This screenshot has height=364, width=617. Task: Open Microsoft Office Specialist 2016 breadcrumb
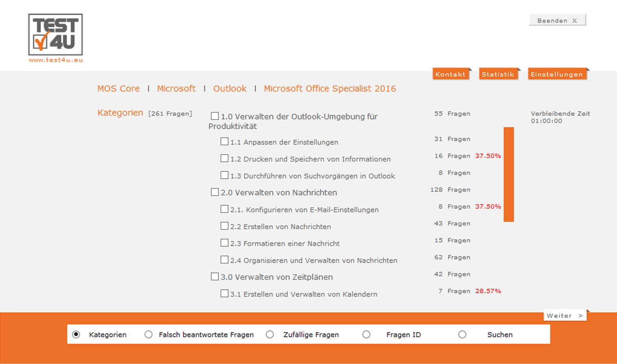[x=330, y=89]
